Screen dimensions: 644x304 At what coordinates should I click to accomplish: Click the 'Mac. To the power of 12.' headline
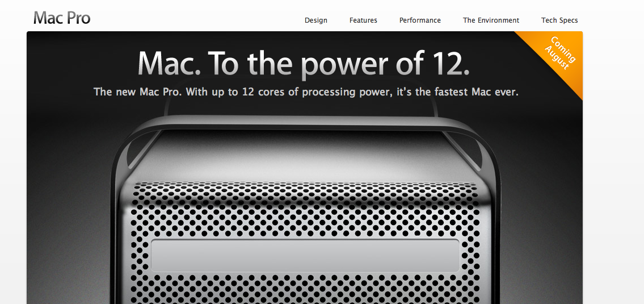[303, 63]
